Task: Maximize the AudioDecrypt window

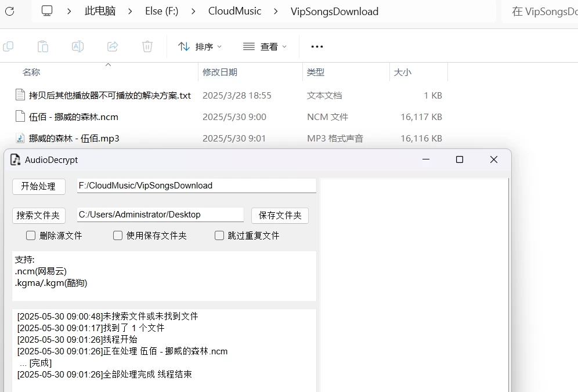Action: point(460,159)
